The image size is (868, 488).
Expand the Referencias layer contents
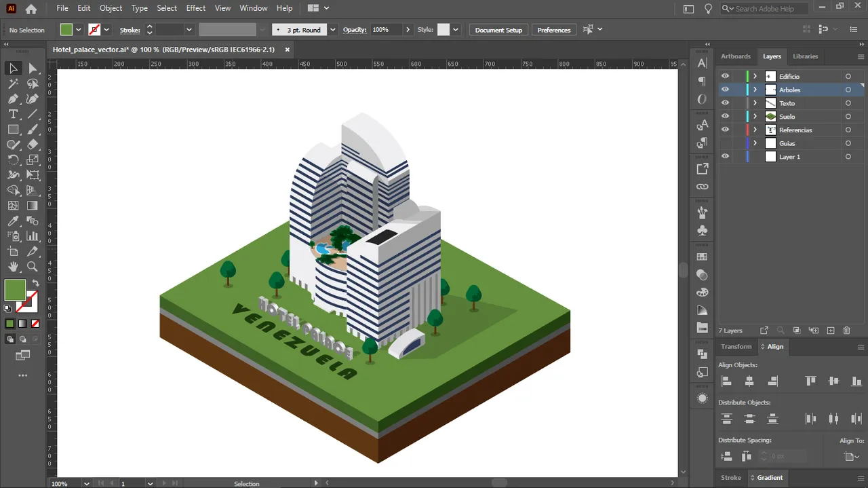click(x=755, y=130)
